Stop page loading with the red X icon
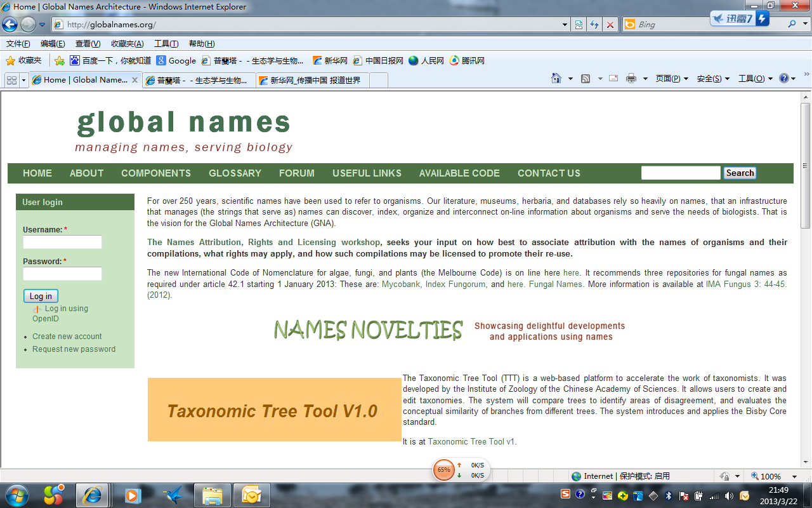This screenshot has width=812, height=508. [x=610, y=25]
